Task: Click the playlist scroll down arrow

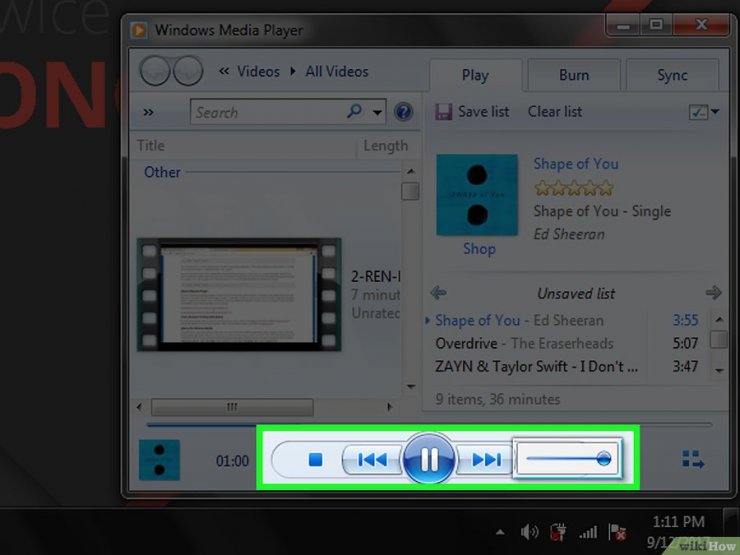Action: tap(719, 370)
